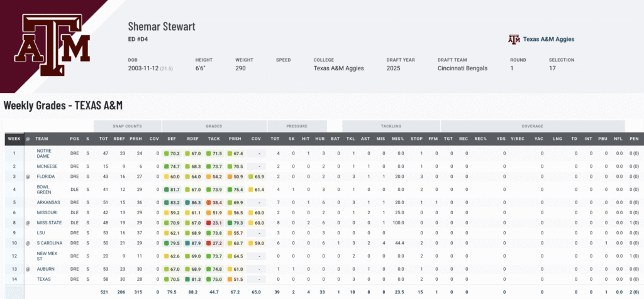Click the small logo beside Texas A&M Aggies link
This screenshot has height=299, width=644.
tap(514, 40)
